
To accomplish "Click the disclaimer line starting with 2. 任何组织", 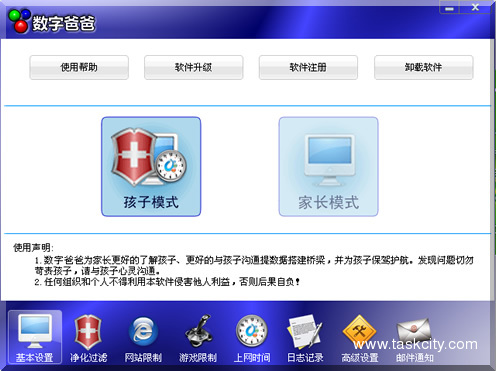I will [167, 282].
